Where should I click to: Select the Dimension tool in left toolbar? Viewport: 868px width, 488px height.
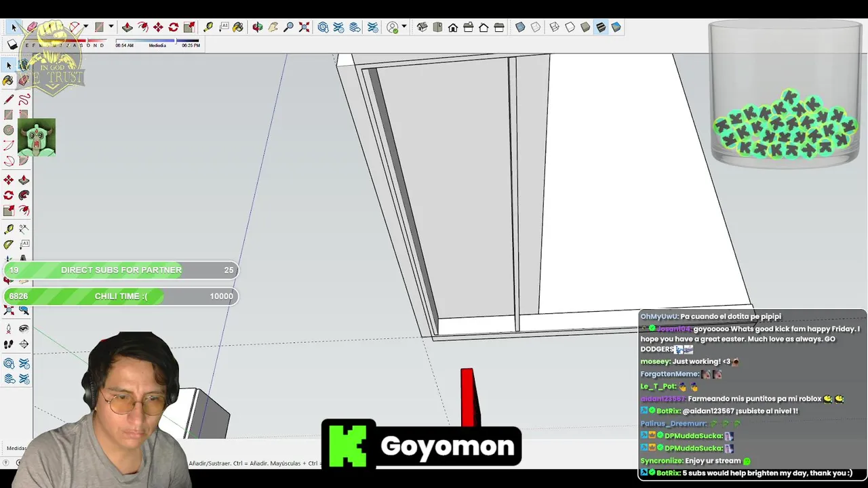[24, 229]
